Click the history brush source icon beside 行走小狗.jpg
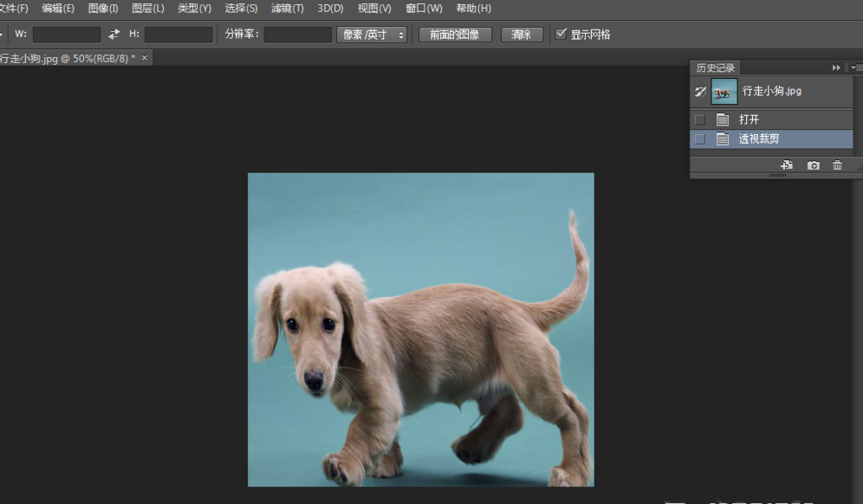This screenshot has height=504, width=863. tap(699, 91)
